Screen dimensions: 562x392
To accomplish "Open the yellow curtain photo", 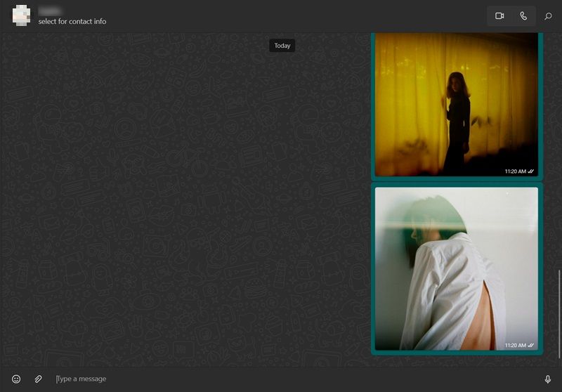I will click(x=456, y=104).
